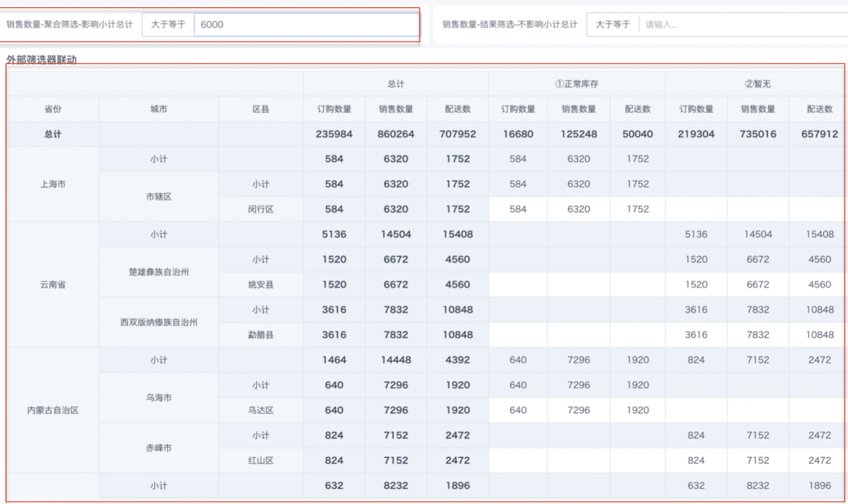Click the 云南省 province row header
Image resolution: width=848 pixels, height=504 pixels.
[53, 285]
